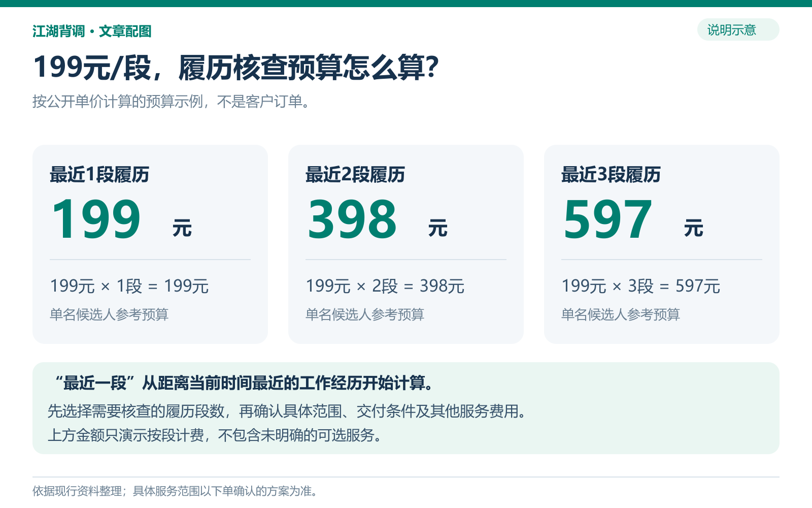Click the 元 unit beside 398
Image resolution: width=812 pixels, height=508 pixels.
point(438,229)
